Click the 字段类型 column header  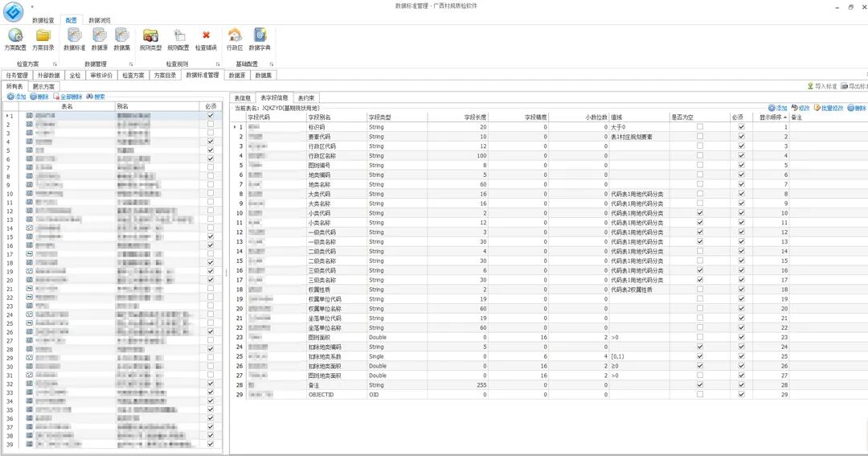coord(397,117)
